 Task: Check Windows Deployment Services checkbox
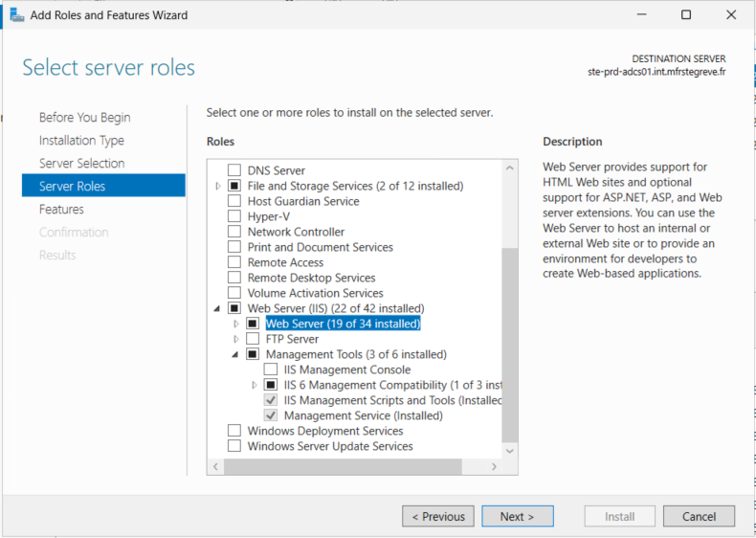[x=234, y=431]
